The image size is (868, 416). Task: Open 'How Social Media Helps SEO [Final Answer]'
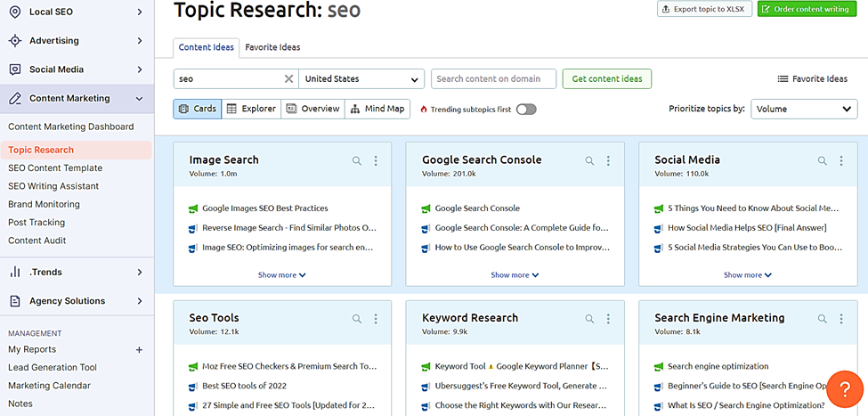pyautogui.click(x=747, y=228)
